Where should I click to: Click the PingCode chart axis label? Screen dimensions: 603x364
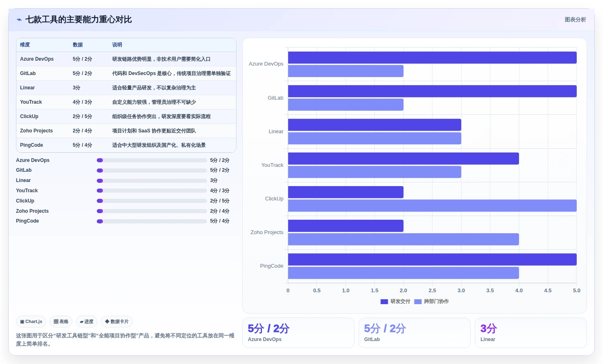tap(271, 266)
